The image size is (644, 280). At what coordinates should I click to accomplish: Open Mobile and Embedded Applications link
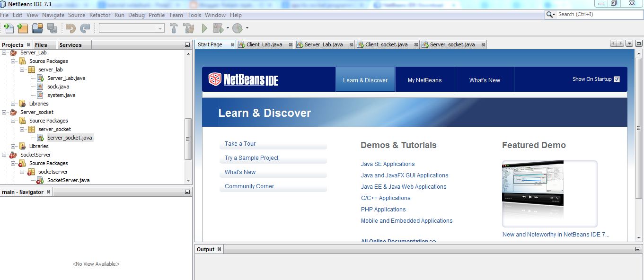(406, 221)
